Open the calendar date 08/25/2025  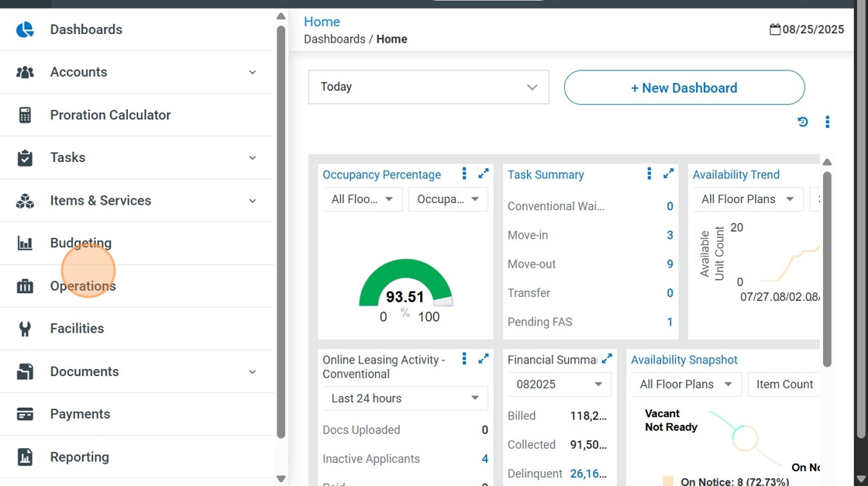click(x=806, y=29)
